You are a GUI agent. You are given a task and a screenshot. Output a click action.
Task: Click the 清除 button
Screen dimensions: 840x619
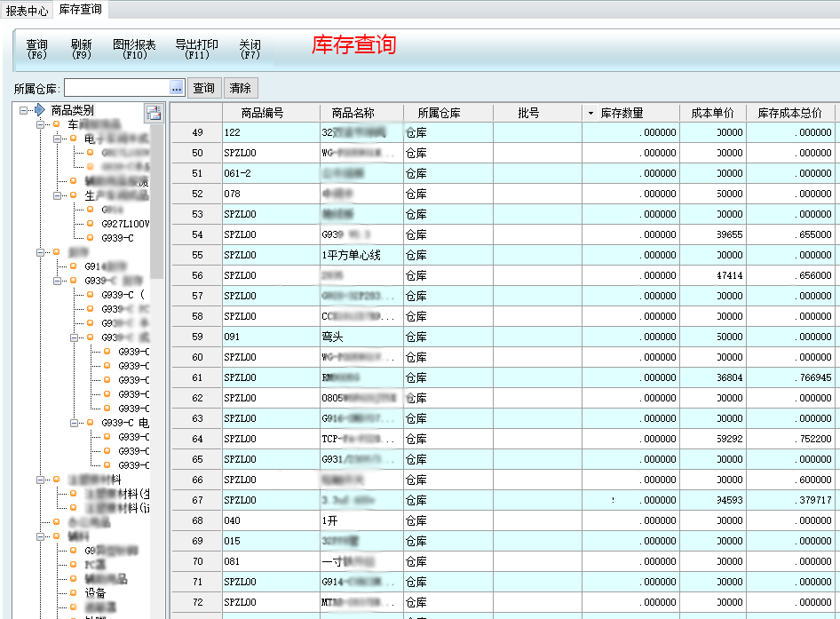[x=241, y=88]
